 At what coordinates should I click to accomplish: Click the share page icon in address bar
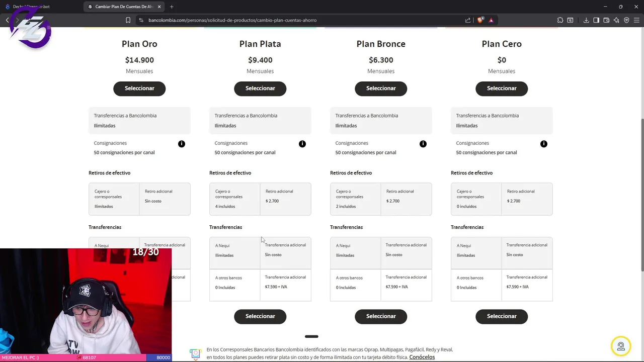[468, 20]
